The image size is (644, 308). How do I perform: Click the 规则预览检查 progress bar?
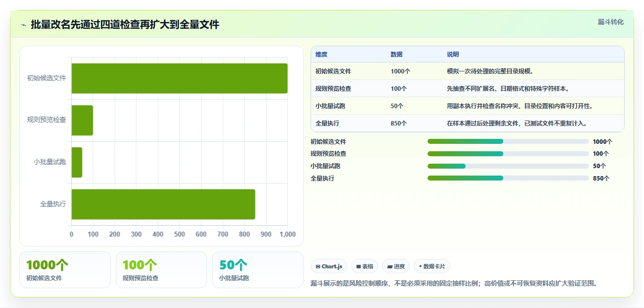tap(508, 154)
